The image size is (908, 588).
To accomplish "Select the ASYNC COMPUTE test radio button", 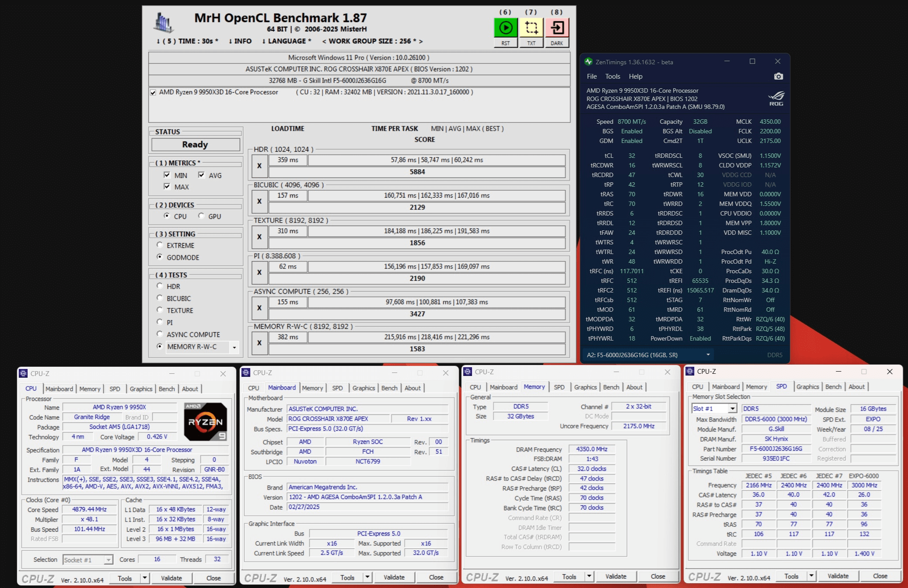I will pyautogui.click(x=160, y=334).
